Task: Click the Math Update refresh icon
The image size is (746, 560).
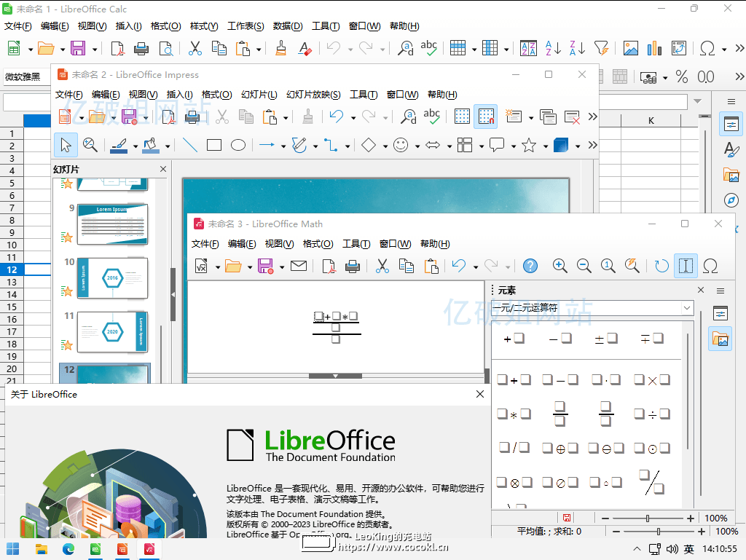Action: pos(661,266)
